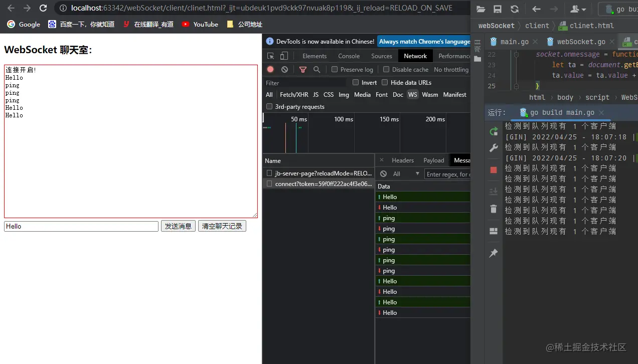638x364 pixels.
Task: Select the CSS type filter
Action: [x=329, y=95]
